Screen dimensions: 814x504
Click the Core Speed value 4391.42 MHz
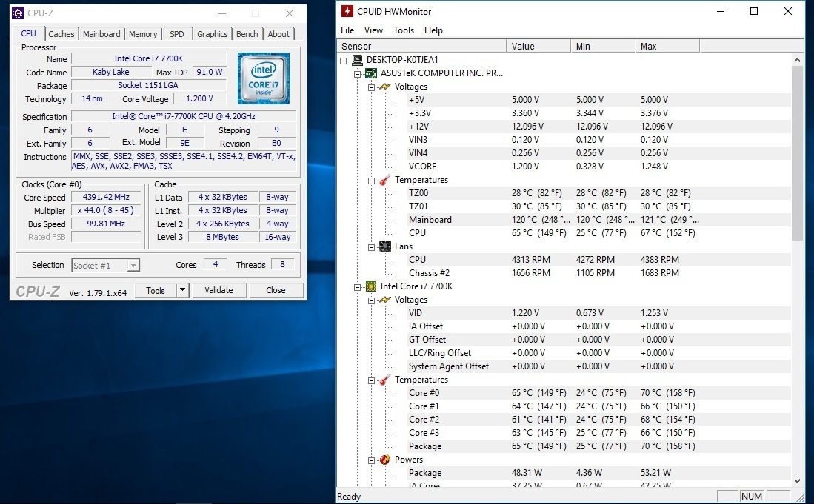pos(106,197)
